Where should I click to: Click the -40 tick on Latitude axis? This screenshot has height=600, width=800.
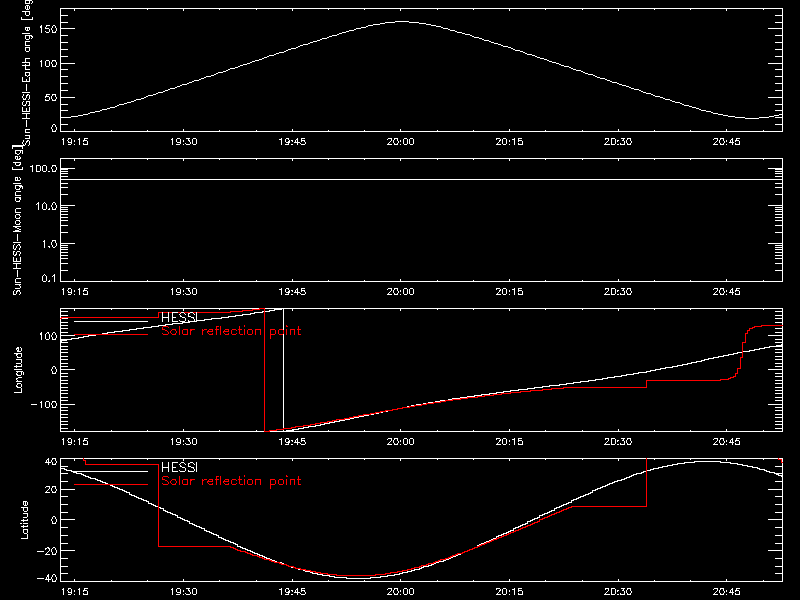[x=47, y=579]
